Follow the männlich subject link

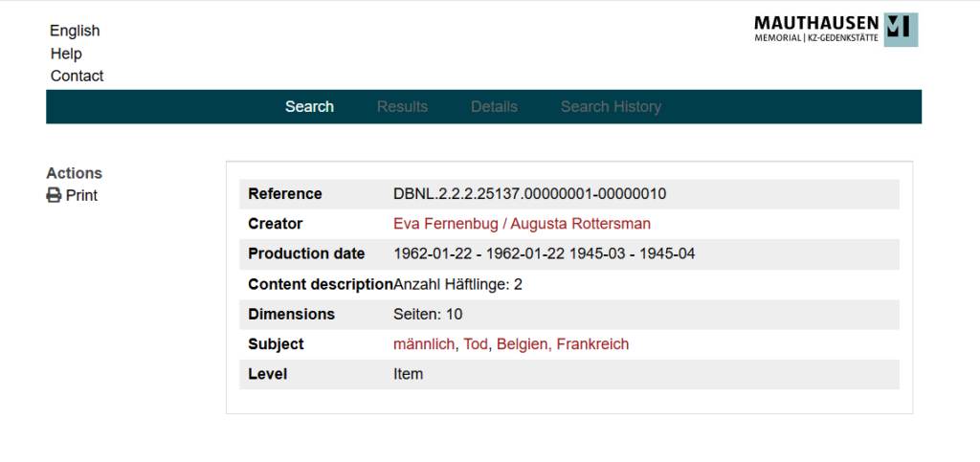click(424, 344)
